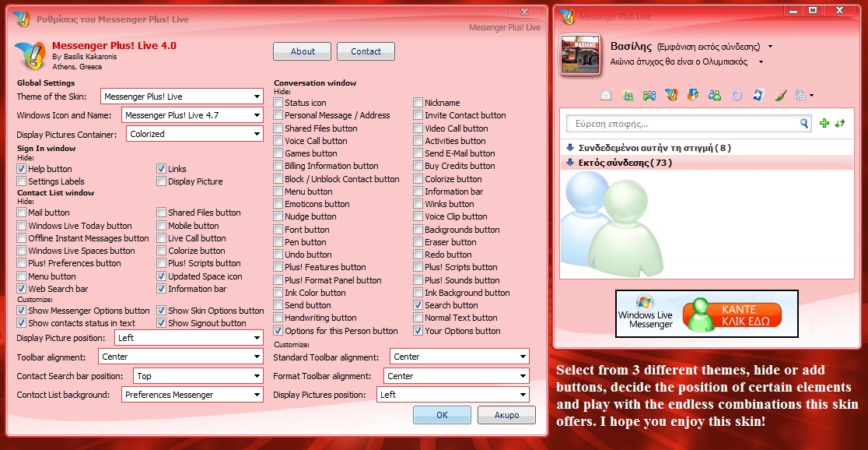Toggle Show Signout button checkbox
Screen dimensions: 868x450
161,323
